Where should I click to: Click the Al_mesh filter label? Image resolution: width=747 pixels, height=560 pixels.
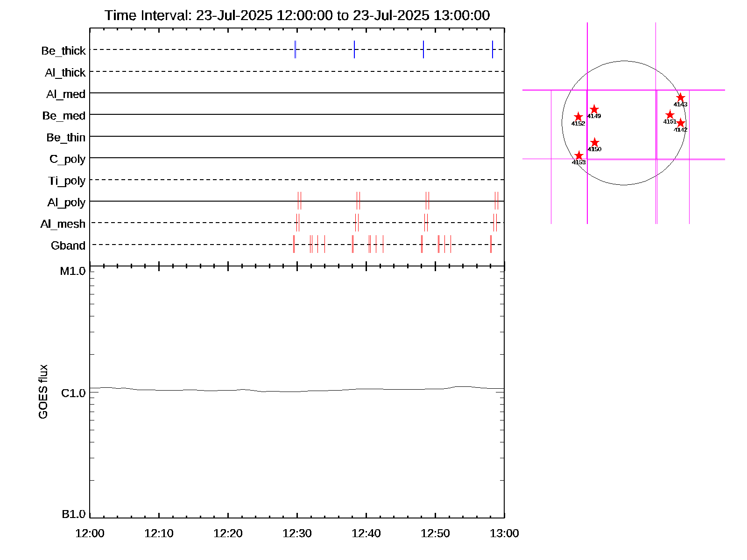(x=63, y=224)
